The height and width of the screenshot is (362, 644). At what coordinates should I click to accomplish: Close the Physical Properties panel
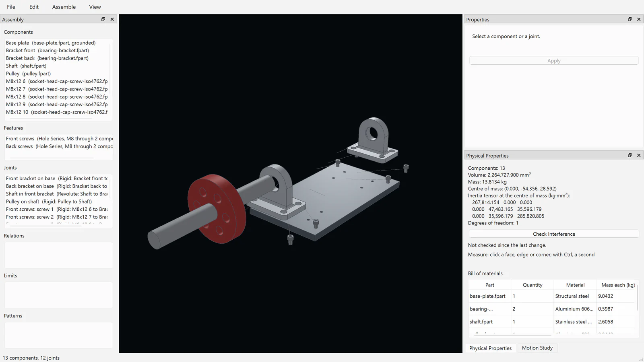point(639,155)
